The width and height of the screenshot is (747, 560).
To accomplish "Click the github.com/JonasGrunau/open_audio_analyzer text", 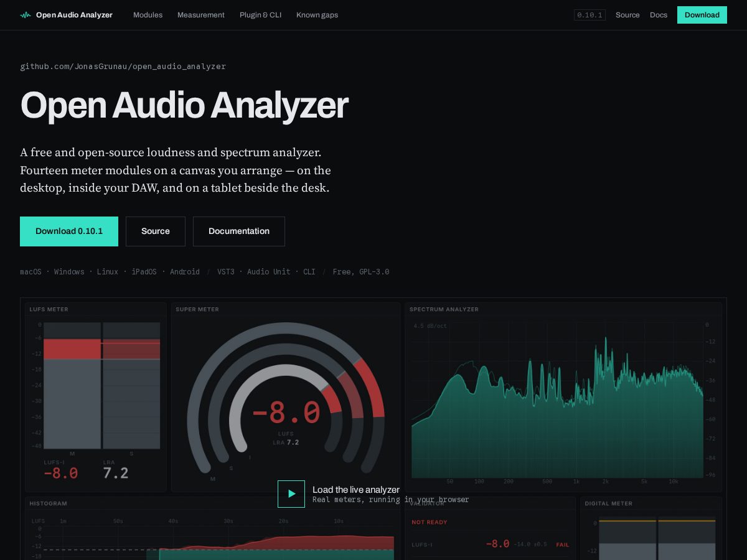I will (x=123, y=67).
